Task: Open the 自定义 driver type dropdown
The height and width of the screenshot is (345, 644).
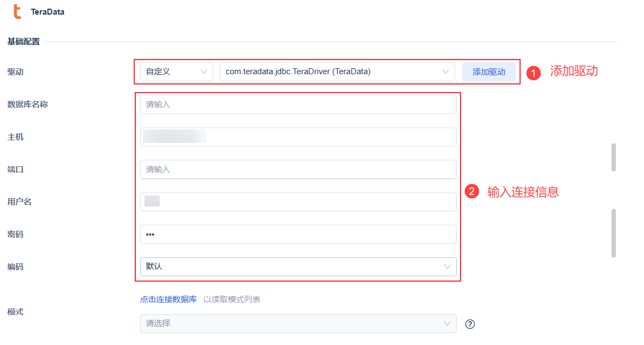Action: tap(176, 71)
